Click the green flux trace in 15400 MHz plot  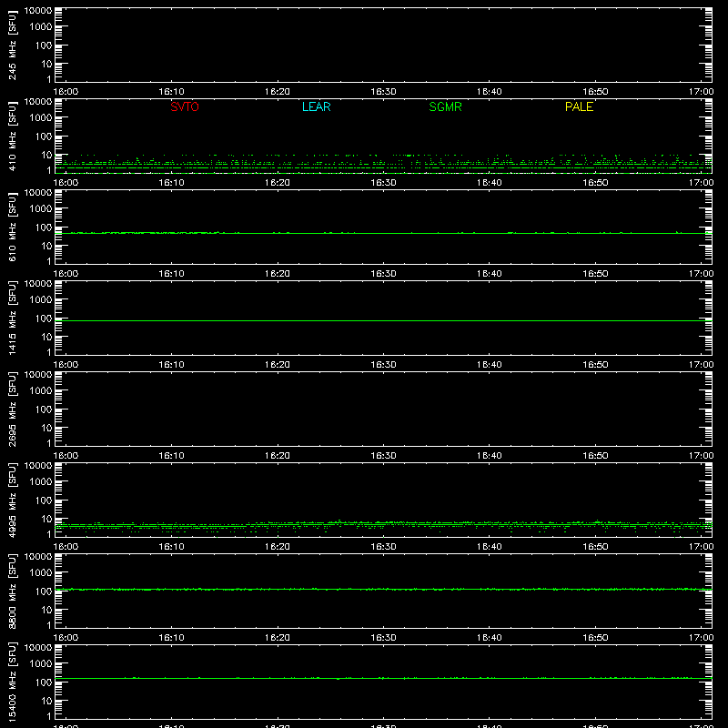coord(383,678)
